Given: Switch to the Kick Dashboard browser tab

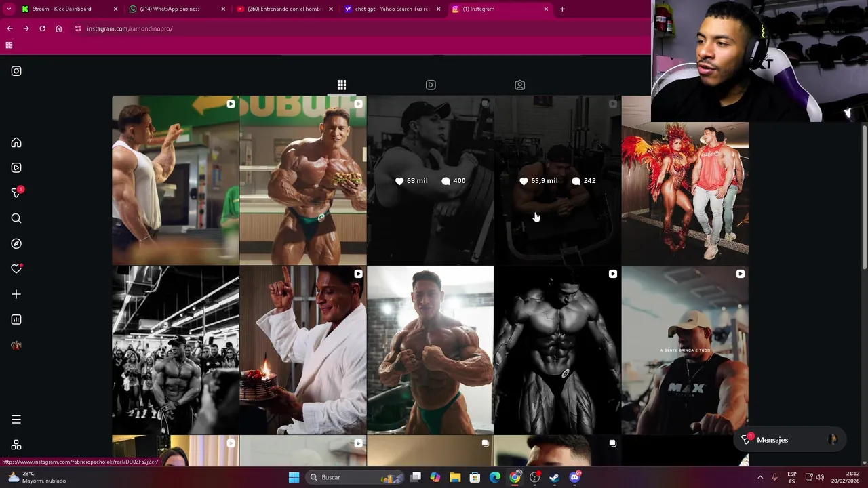Looking at the screenshot, I should 70,9.
